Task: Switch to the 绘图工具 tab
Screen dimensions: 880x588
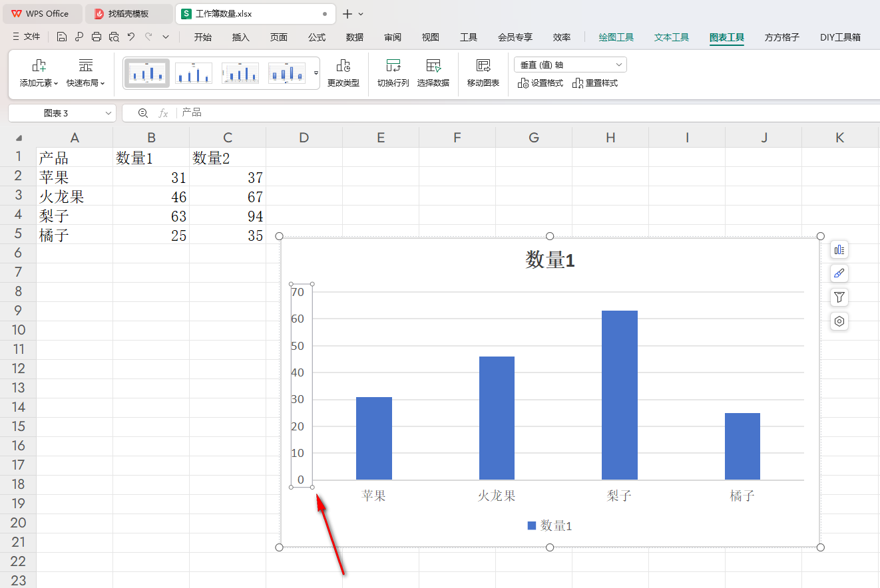Action: point(616,37)
